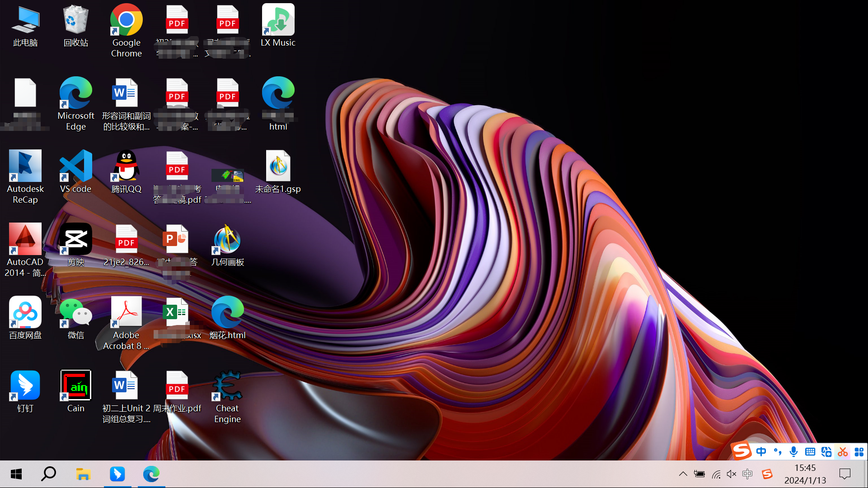Select the 几何画板 shortcut

pyautogui.click(x=228, y=245)
